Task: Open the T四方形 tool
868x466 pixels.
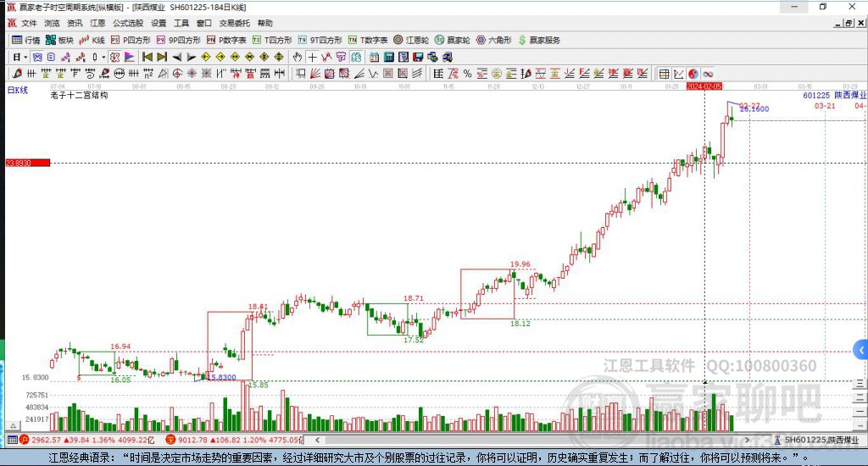Action: pyautogui.click(x=272, y=40)
